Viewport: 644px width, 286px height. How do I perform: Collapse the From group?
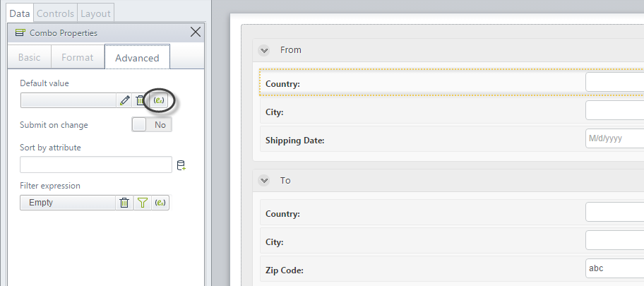[x=263, y=51]
